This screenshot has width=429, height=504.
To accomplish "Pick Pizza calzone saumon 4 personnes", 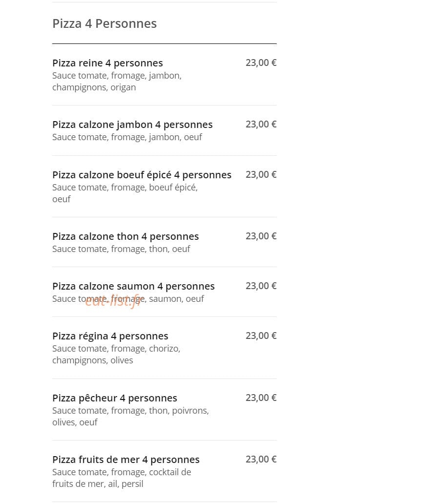I will [x=133, y=286].
